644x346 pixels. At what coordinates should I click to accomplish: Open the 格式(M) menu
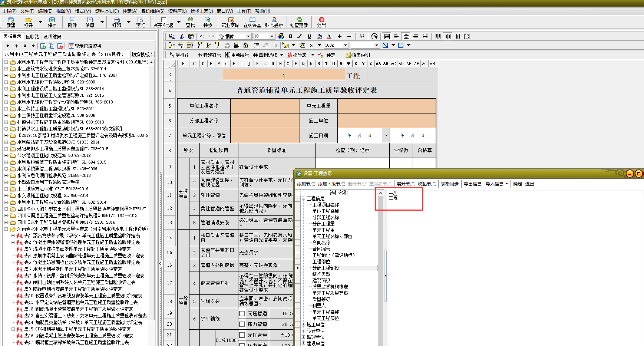coord(83,11)
